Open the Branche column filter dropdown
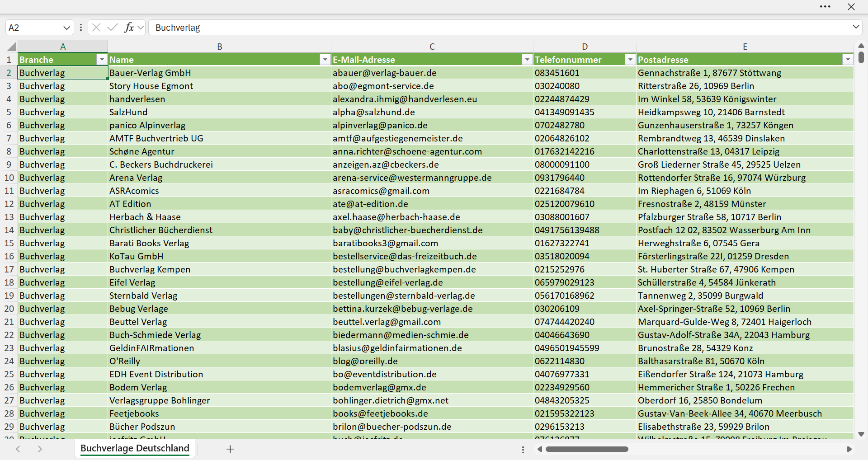868x460 pixels. 102,60
